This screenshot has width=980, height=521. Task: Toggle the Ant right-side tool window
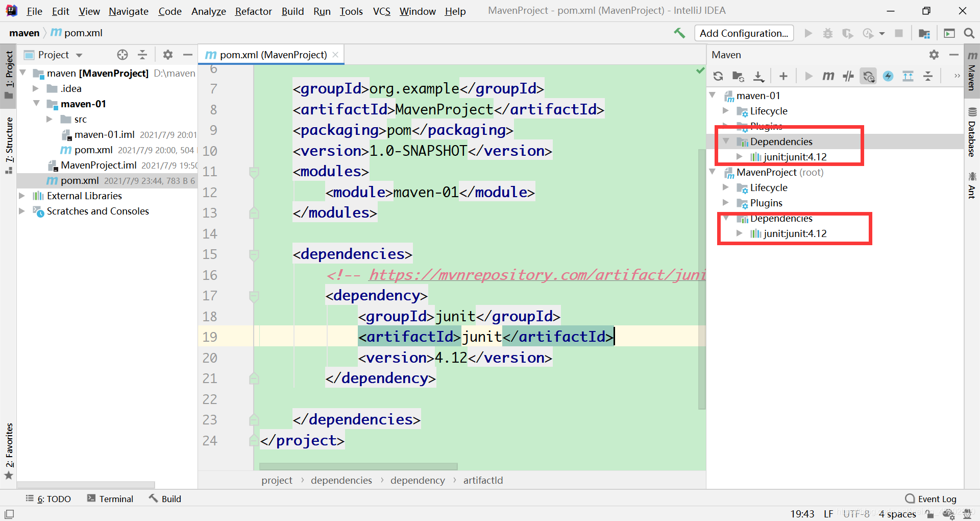pyautogui.click(x=972, y=185)
